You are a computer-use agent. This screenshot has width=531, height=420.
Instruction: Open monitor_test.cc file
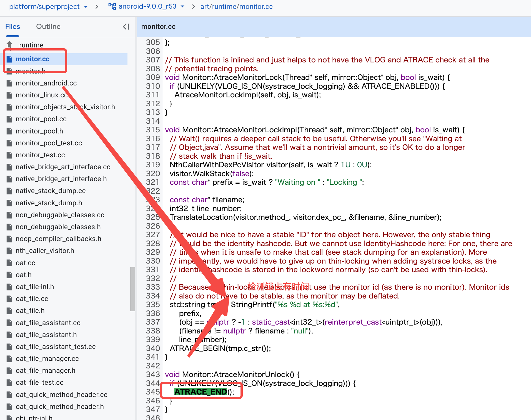pos(40,155)
